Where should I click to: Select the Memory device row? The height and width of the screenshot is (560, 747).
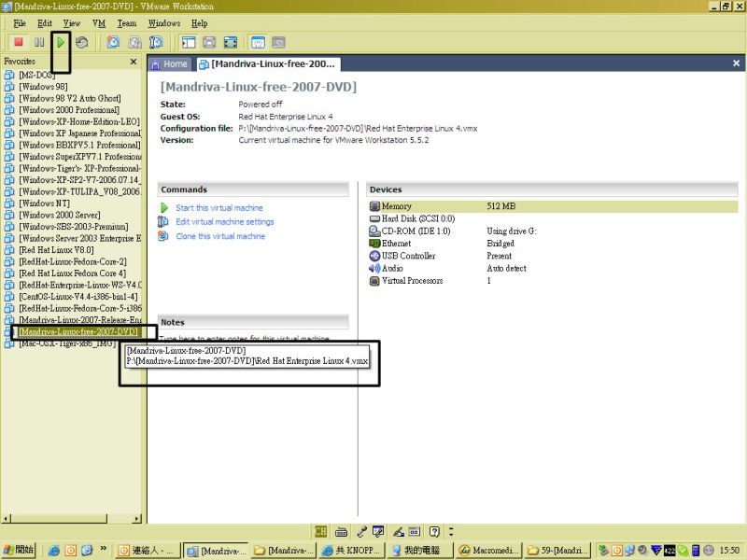pyautogui.click(x=553, y=206)
